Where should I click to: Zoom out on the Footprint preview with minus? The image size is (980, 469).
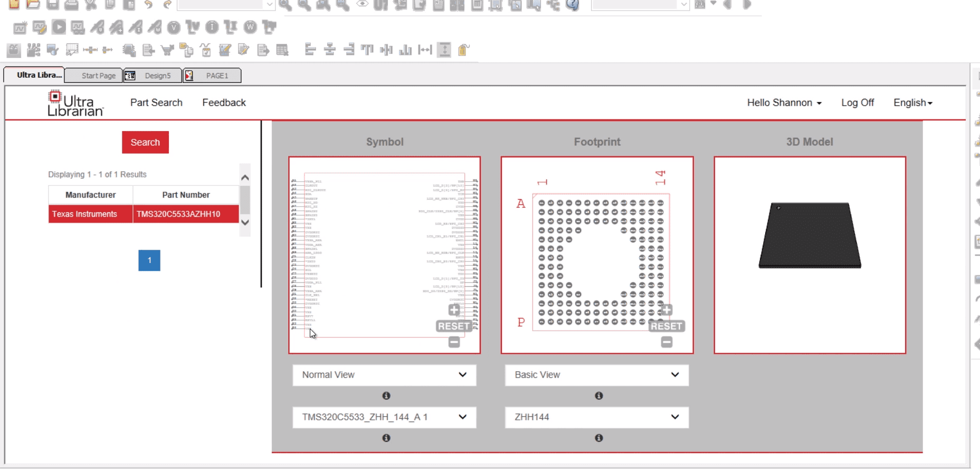coord(667,342)
